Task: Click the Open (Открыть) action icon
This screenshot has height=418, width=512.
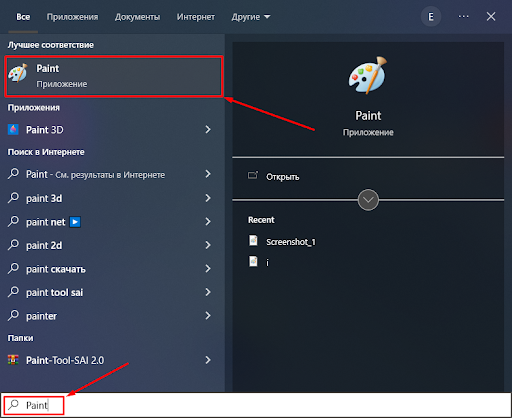Action: pyautogui.click(x=253, y=175)
